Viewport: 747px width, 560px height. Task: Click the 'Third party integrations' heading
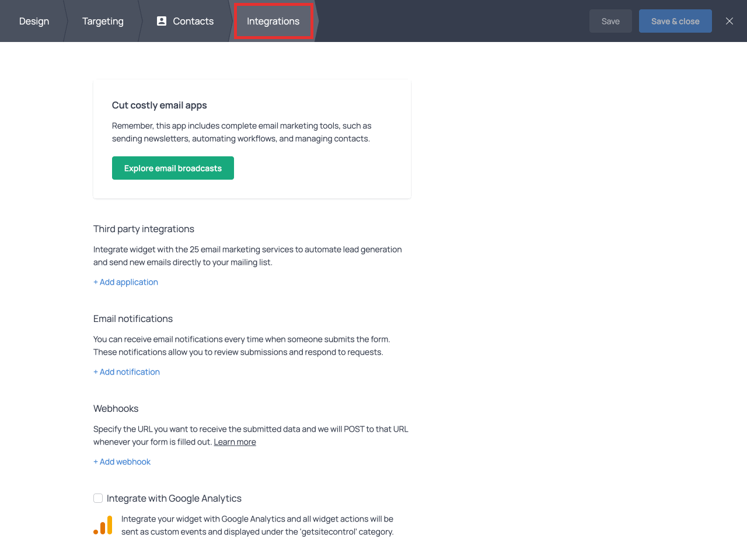[144, 229]
